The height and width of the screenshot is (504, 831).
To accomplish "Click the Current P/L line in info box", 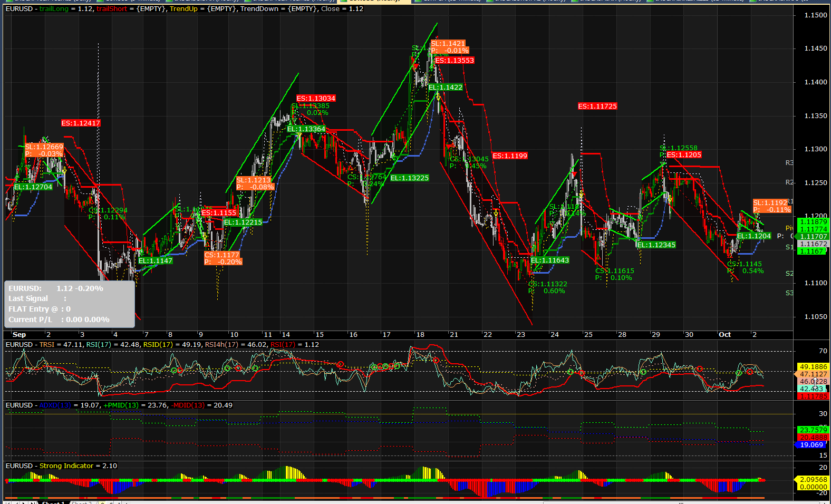I will click(x=59, y=319).
